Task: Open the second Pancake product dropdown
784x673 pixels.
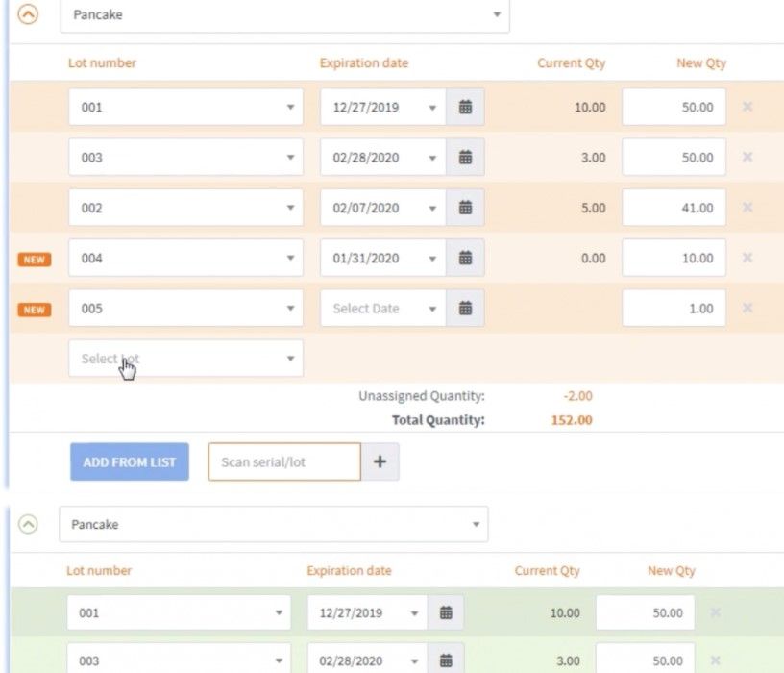Action: pyautogui.click(x=274, y=524)
